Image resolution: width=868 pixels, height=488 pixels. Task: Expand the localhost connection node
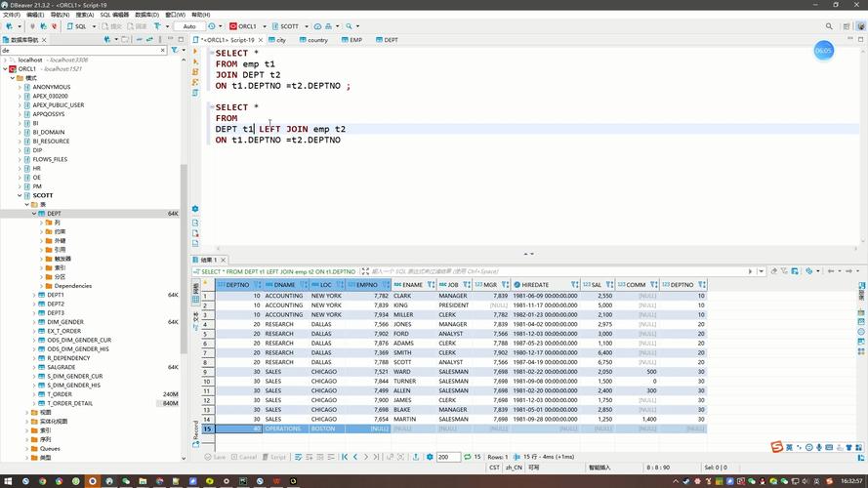[x=5, y=60]
